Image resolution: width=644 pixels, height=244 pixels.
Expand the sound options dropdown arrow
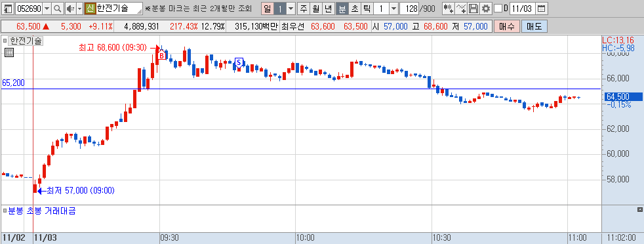[79, 9]
